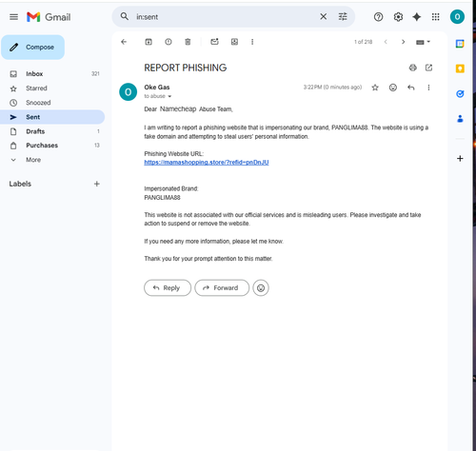Open the Support help icon
Viewport: 476px width, 451px height.
click(x=378, y=17)
